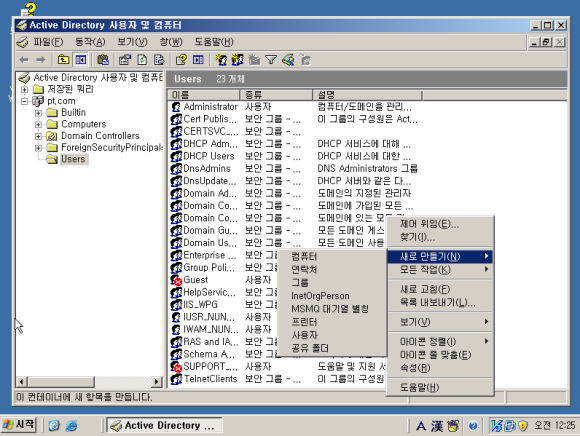Screen dimensions: 580x436
Task: Expand the 저장된 쿼리 tree node
Action: pos(24,89)
